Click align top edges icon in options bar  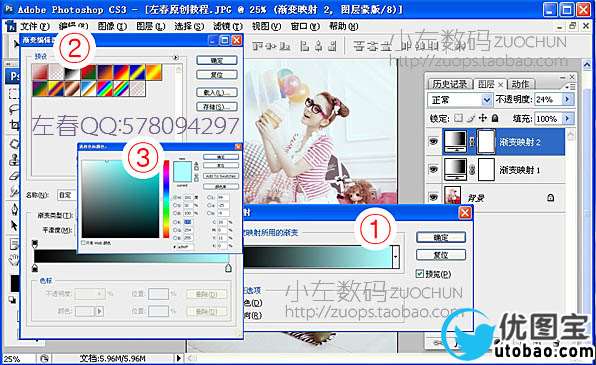click(x=258, y=46)
